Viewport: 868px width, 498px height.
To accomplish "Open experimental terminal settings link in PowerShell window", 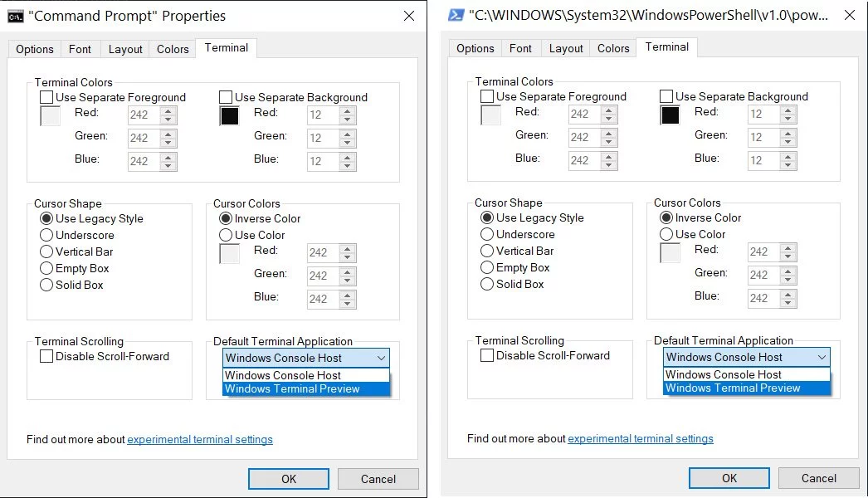I will (641, 439).
